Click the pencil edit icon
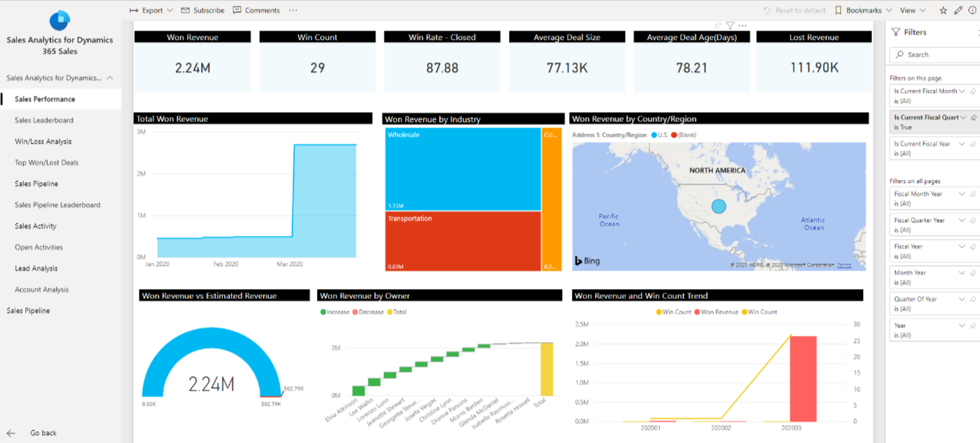The height and width of the screenshot is (443, 980). coord(958,10)
